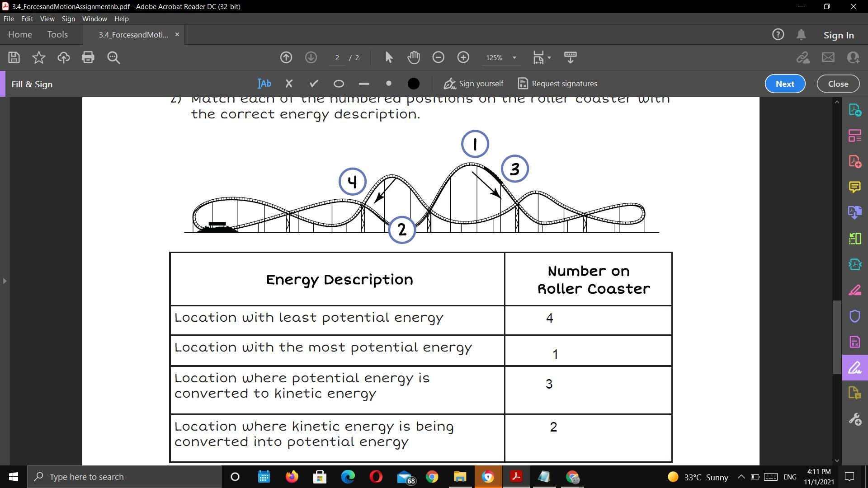Click the page number input field

(x=337, y=58)
